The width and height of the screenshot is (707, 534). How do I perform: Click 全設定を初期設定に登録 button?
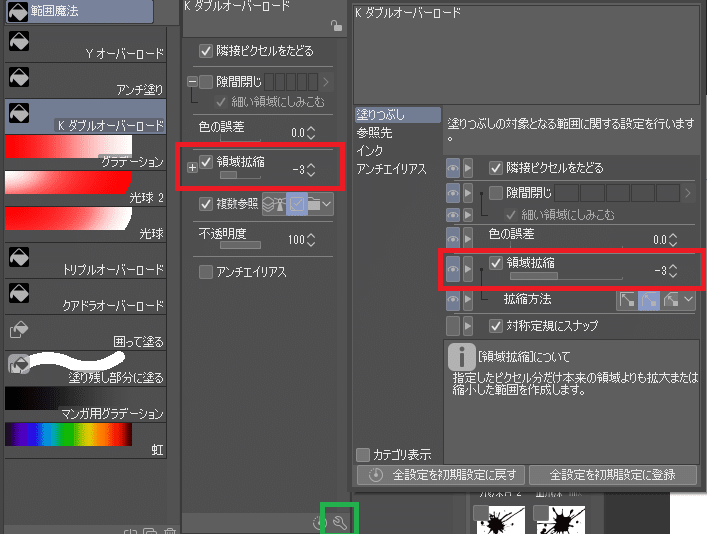click(613, 475)
